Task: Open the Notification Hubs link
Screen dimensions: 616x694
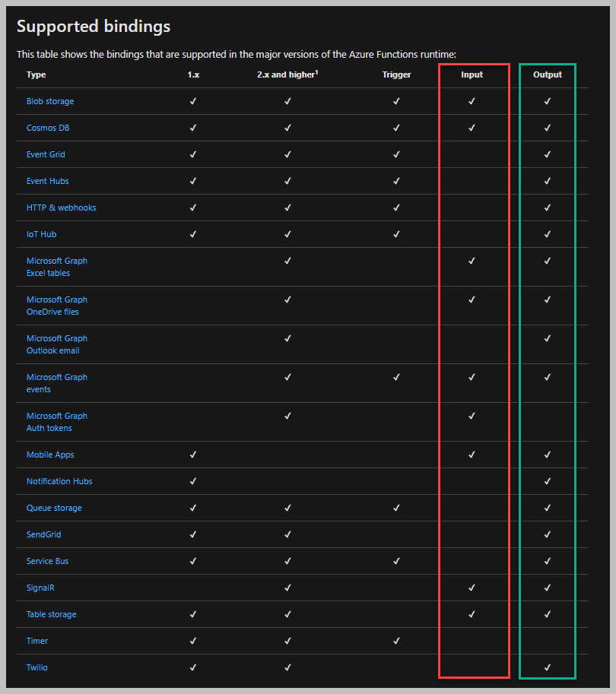Action: tap(59, 482)
